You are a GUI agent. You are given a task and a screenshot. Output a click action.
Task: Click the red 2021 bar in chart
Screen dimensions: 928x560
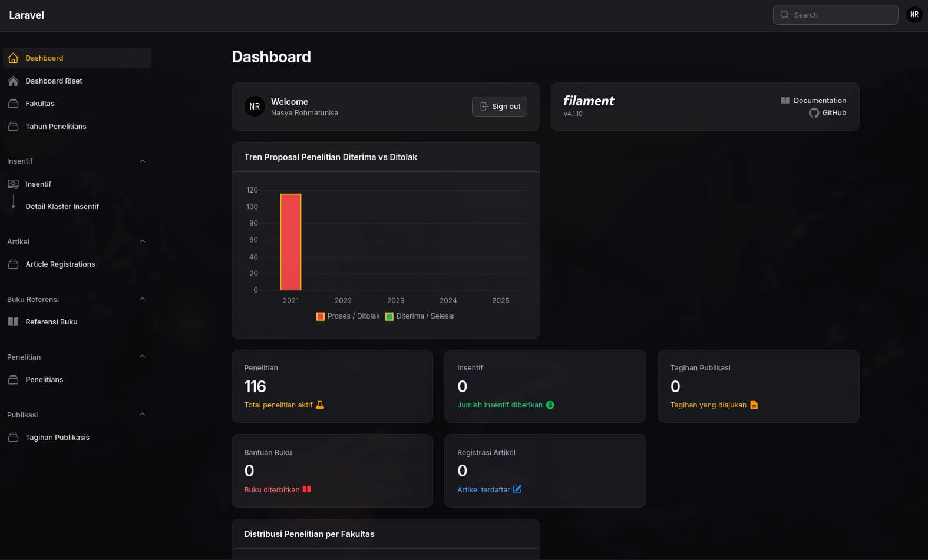290,242
